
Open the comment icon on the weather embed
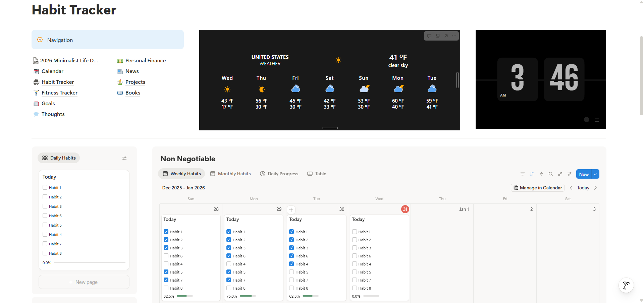(429, 36)
